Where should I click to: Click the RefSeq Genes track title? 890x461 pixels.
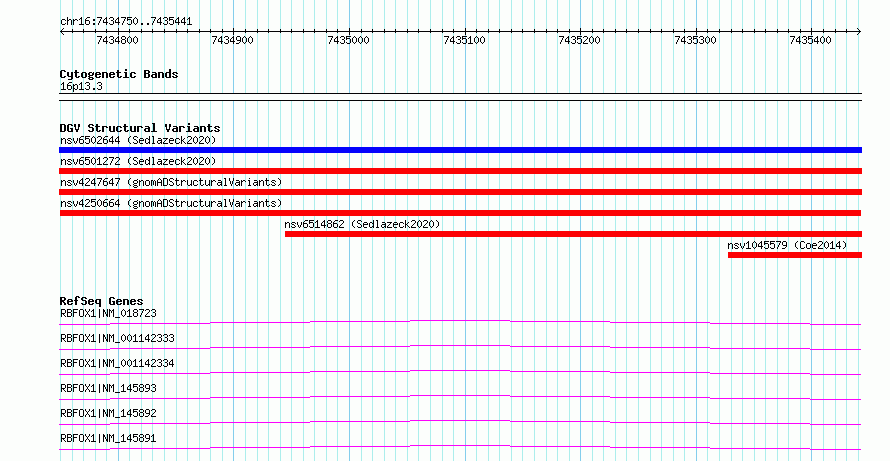tap(101, 301)
